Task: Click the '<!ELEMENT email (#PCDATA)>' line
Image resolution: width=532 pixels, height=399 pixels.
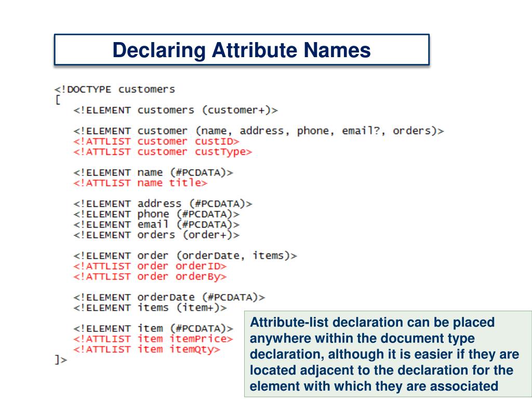Action: coord(156,224)
